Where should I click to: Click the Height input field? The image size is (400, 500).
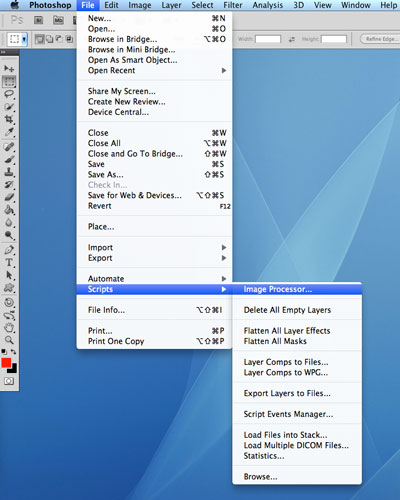coord(333,39)
